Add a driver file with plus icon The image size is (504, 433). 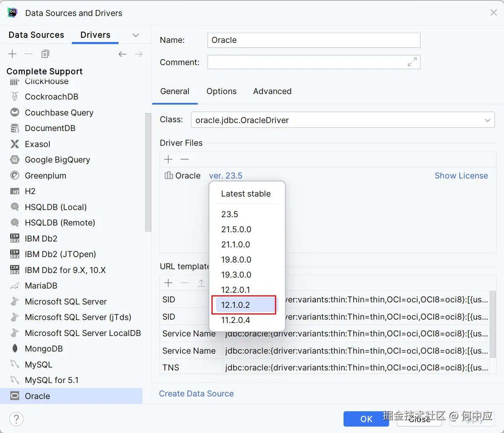coord(169,159)
